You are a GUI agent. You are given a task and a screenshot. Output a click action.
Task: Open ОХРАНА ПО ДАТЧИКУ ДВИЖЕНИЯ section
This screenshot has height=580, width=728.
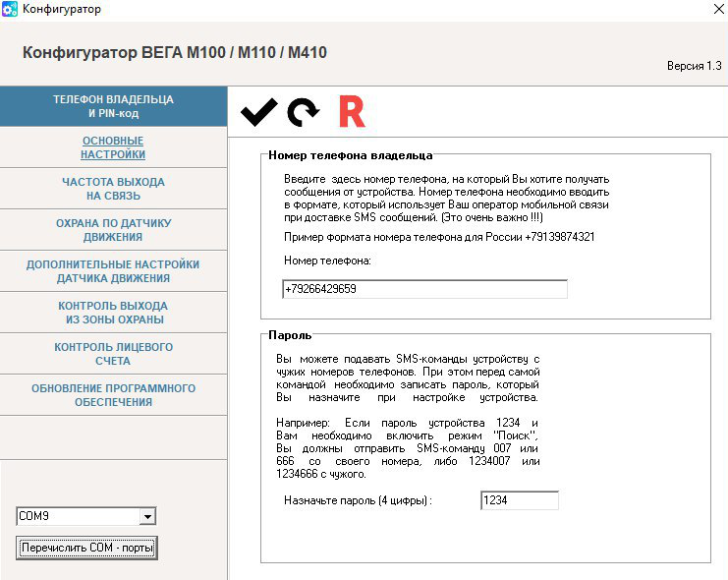113,230
